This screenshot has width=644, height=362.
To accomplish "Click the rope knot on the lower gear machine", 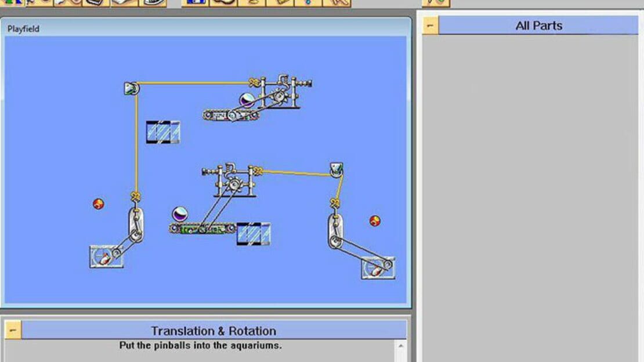I will (258, 171).
